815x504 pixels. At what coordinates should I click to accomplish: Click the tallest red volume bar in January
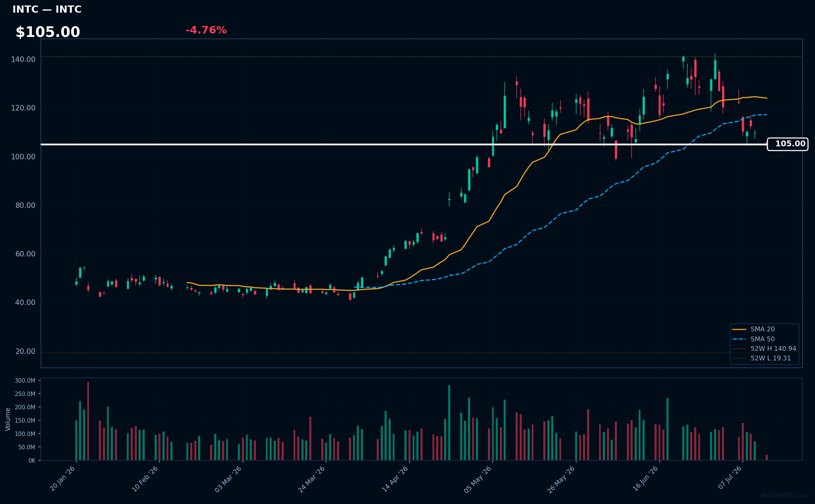[88, 421]
